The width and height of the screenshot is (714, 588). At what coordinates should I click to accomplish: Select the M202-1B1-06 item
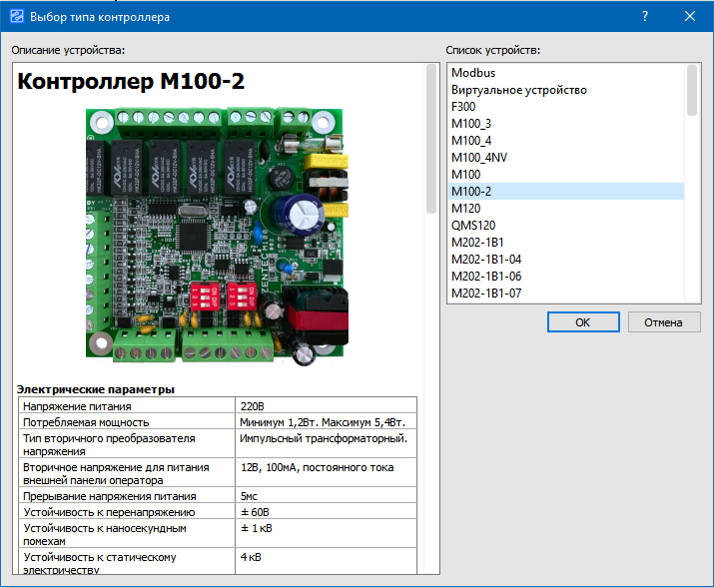coord(485,277)
